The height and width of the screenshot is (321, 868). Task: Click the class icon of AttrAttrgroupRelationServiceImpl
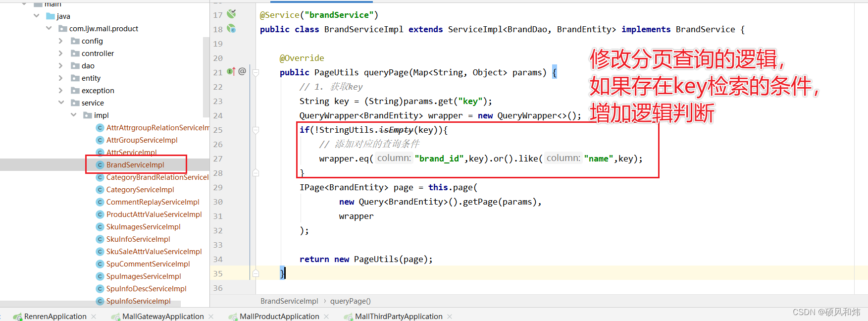coord(100,128)
